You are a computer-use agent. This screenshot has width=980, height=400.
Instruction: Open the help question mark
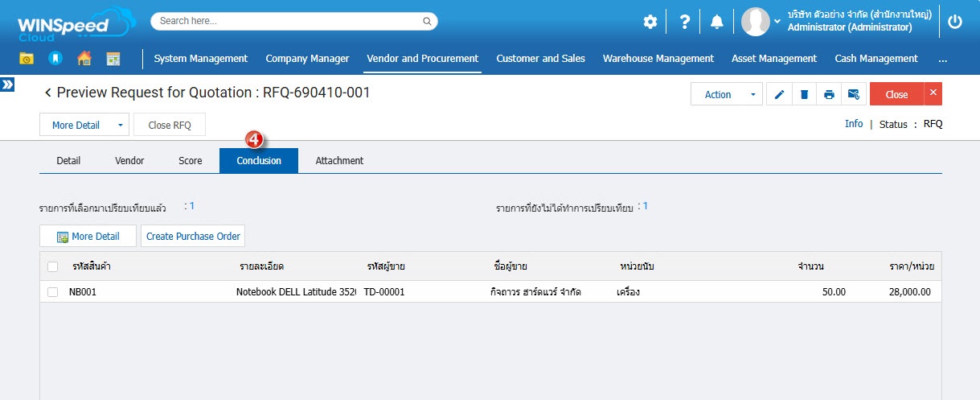(684, 22)
